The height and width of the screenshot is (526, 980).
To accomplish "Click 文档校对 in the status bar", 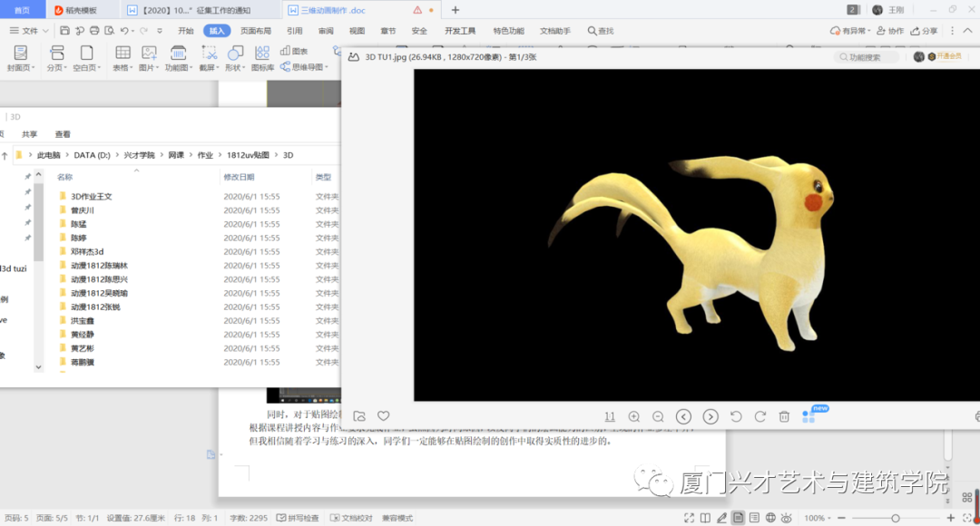I will click(x=351, y=518).
